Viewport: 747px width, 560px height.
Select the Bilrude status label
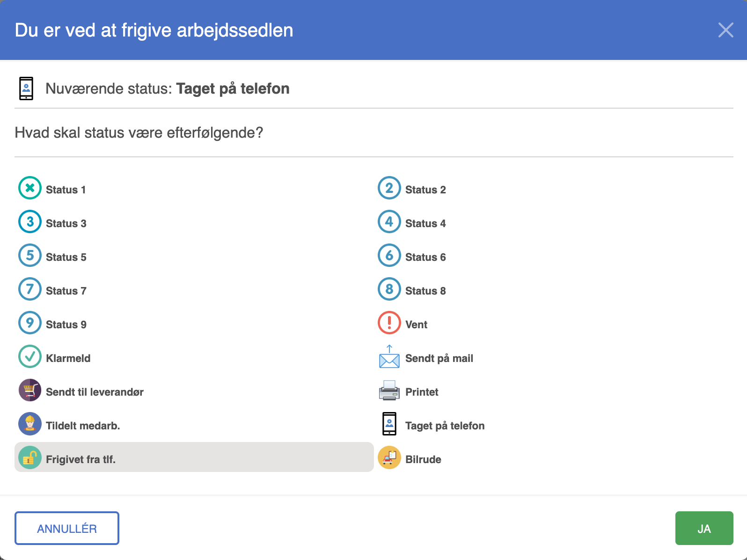423,459
